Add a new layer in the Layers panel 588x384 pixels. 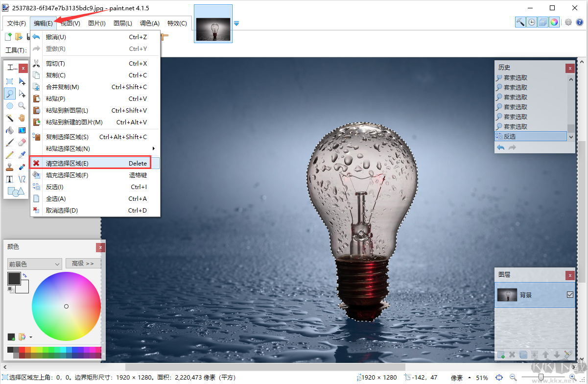[501, 355]
